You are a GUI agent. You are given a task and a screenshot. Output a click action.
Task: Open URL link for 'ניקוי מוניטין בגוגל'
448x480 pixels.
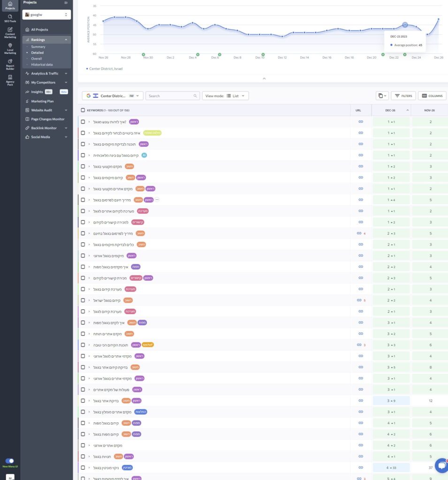(361, 467)
